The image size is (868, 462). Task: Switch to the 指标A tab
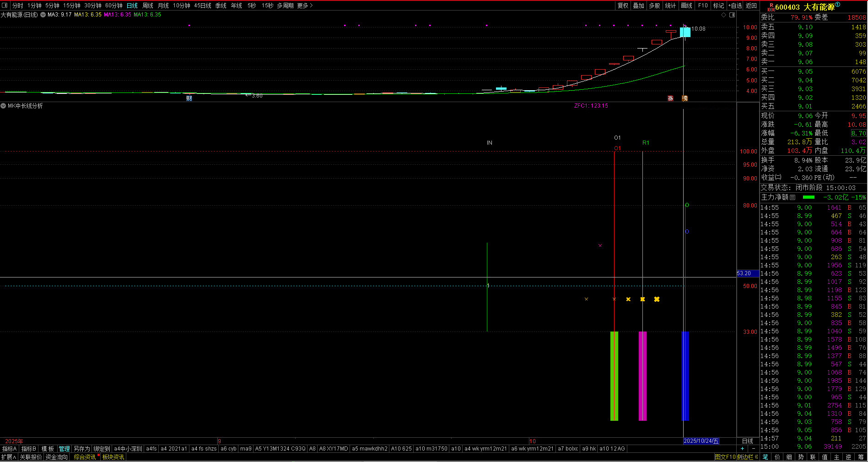pyautogui.click(x=10, y=449)
